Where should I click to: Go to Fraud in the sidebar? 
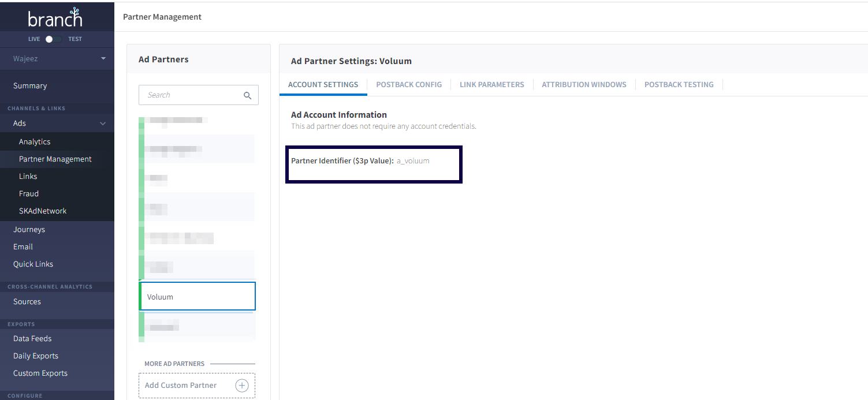(x=29, y=194)
